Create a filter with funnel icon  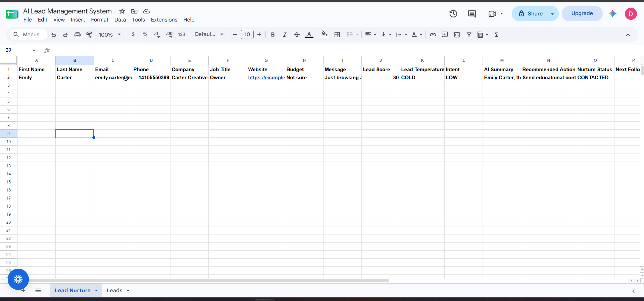[469, 35]
